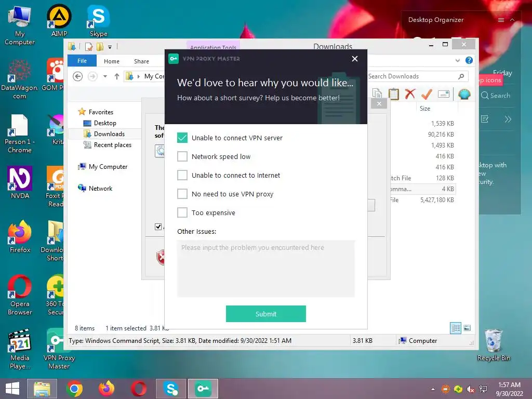This screenshot has width=532, height=399.
Task: Switch to the Home ribbon tab
Action: (x=112, y=61)
